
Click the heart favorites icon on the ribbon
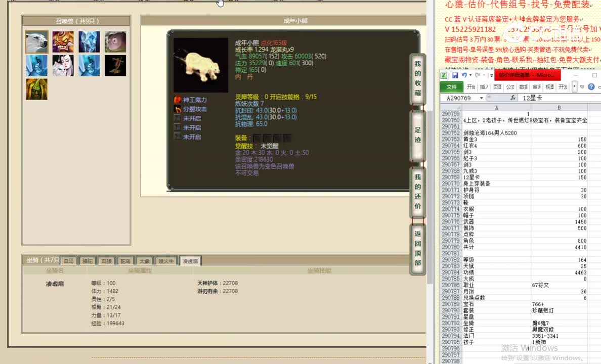[x=582, y=87]
